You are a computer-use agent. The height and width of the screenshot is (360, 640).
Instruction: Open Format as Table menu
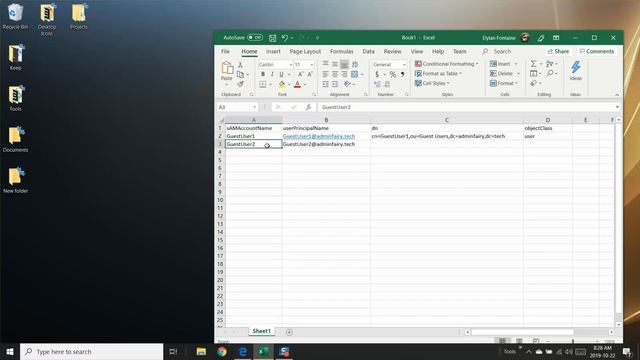click(438, 73)
